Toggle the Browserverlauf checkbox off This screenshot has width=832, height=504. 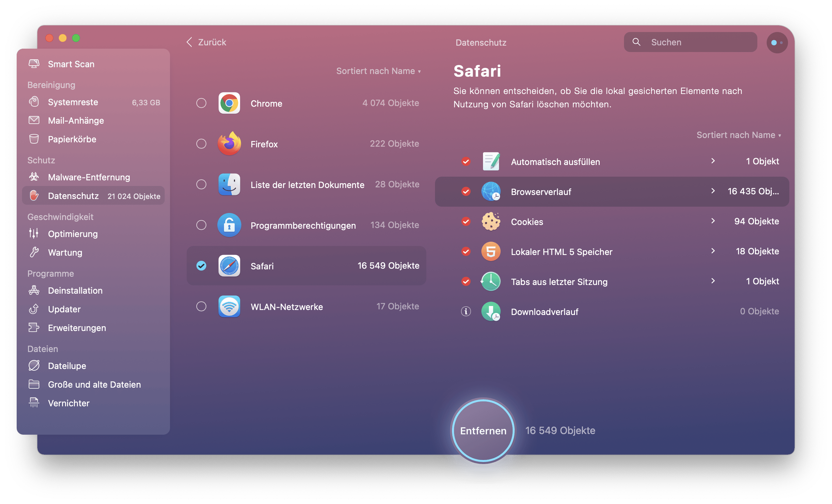pos(467,191)
